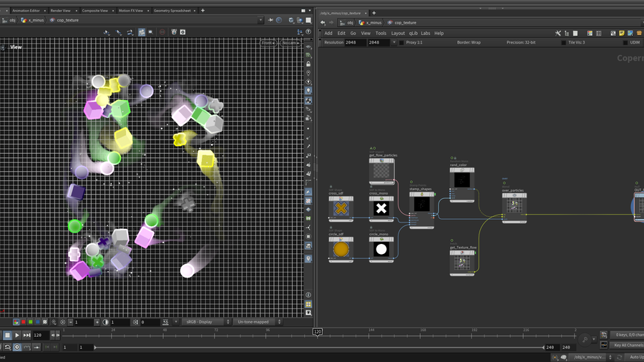Select the circle_mono node thumbnail
Image resolution: width=644 pixels, height=362 pixels.
coord(381,250)
